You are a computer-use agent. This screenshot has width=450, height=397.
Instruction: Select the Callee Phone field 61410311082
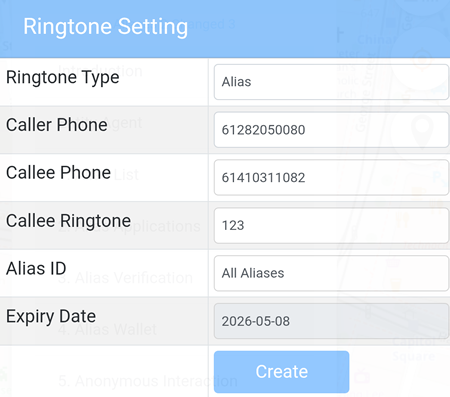pyautogui.click(x=331, y=177)
